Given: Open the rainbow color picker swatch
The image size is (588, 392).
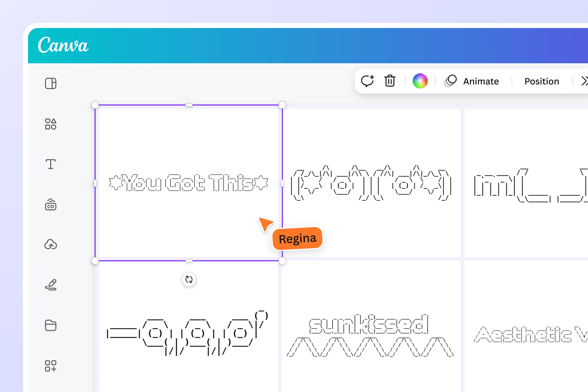Looking at the screenshot, I should [x=420, y=81].
